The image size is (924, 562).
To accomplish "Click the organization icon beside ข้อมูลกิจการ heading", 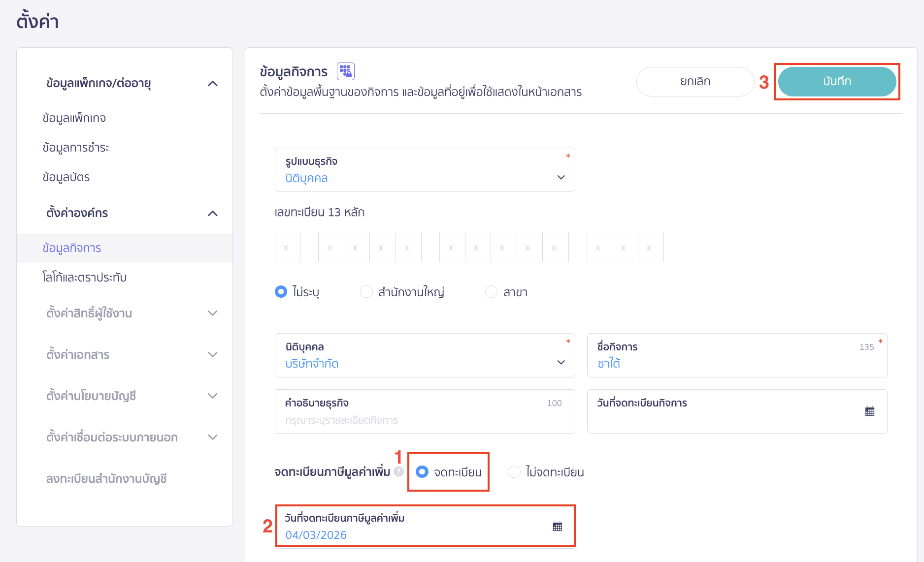I will coord(346,71).
